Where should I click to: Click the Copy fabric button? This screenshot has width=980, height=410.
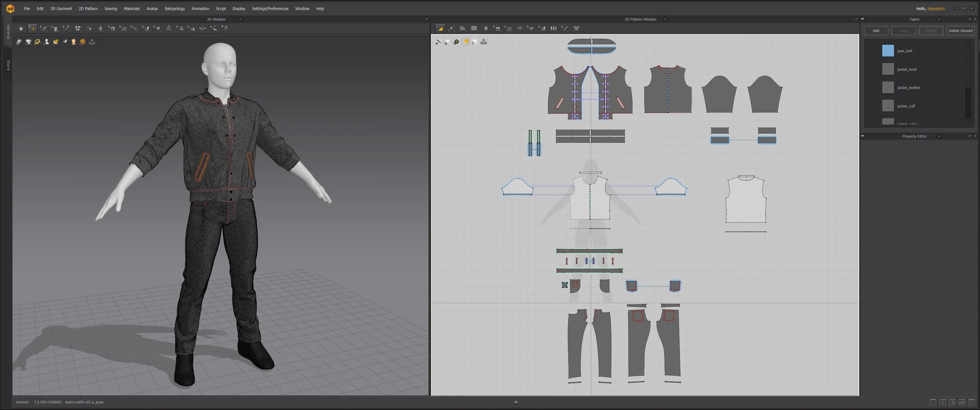(x=904, y=31)
